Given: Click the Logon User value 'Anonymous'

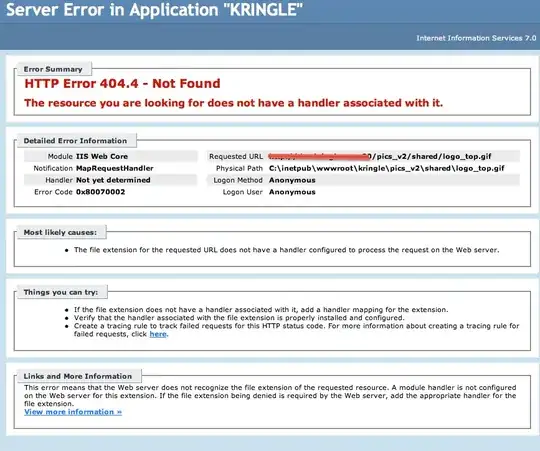Looking at the screenshot, I should [x=292, y=192].
